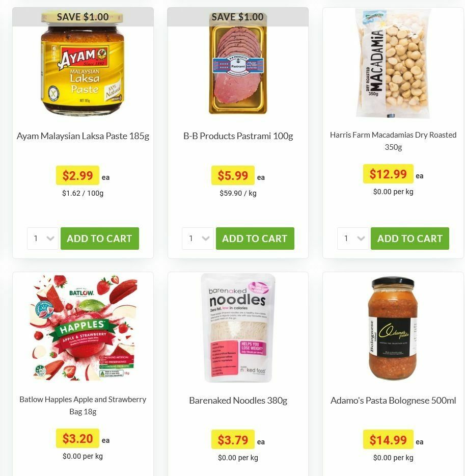
Task: Open Ayam Malaysian Laksa Paste 185g title link
Action: pos(83,136)
